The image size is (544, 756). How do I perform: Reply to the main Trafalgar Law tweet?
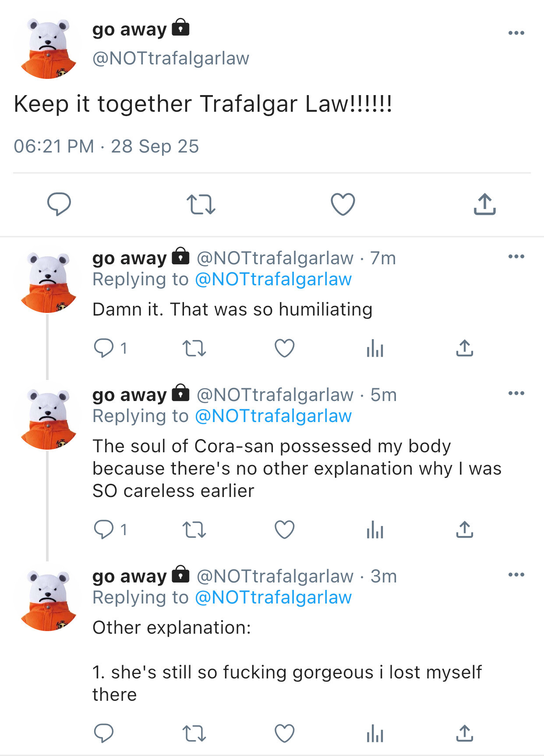(59, 204)
